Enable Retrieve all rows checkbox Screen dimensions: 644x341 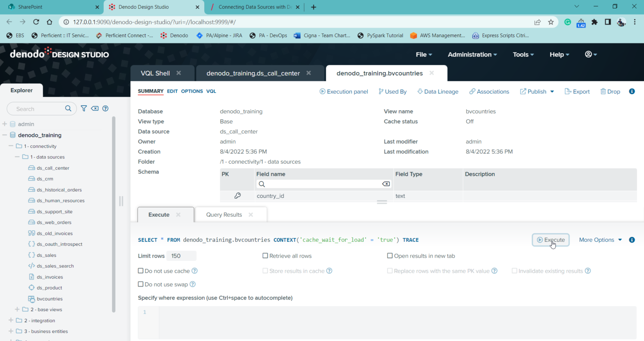(x=265, y=256)
